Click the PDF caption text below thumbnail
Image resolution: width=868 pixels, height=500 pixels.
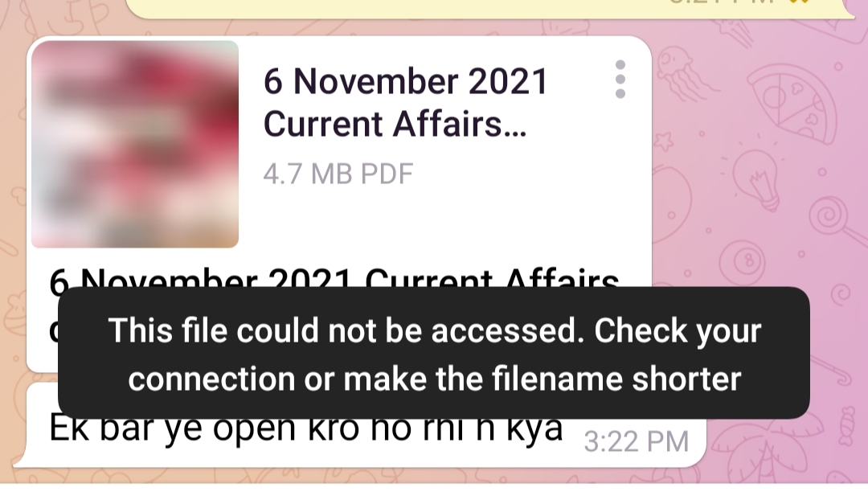pos(334,280)
